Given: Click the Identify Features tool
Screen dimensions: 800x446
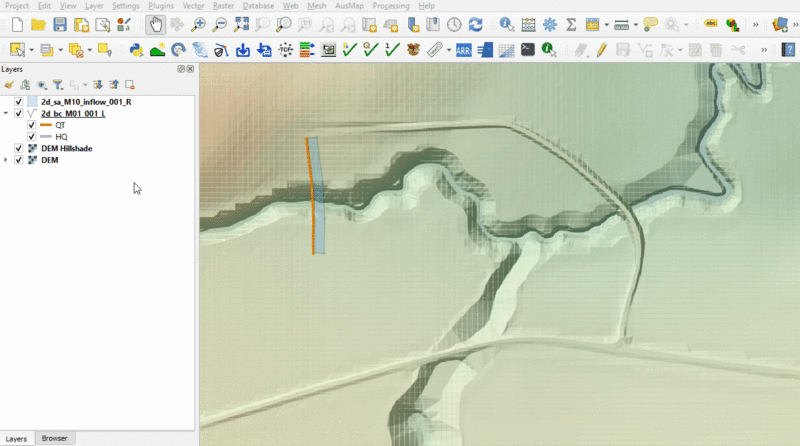Looking at the screenshot, I should pos(506,25).
